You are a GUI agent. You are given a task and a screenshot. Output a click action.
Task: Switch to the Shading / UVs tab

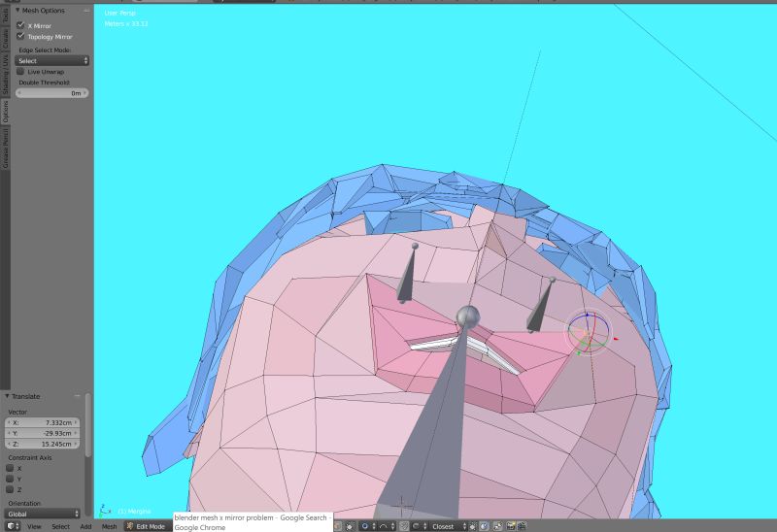tap(5, 75)
